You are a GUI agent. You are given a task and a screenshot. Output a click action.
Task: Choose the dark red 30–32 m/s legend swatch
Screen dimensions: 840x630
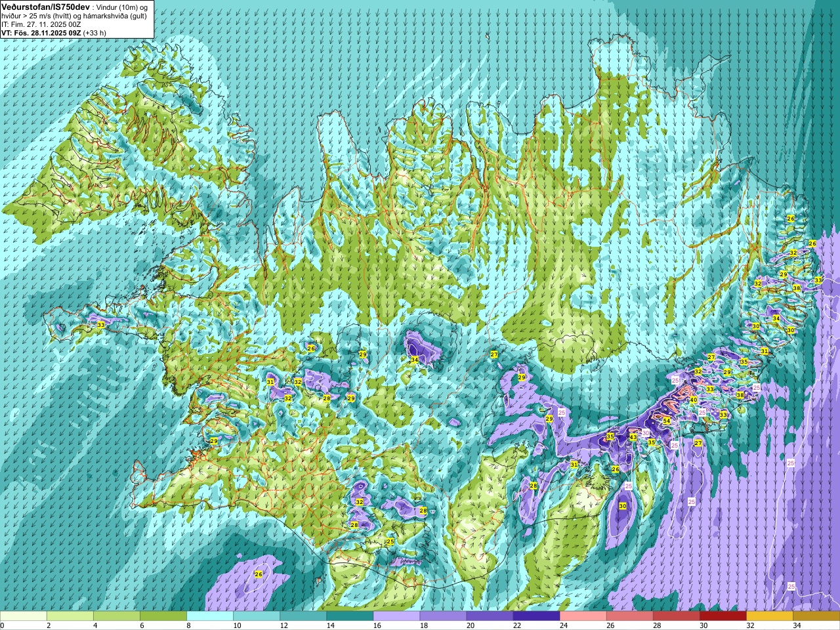(723, 616)
